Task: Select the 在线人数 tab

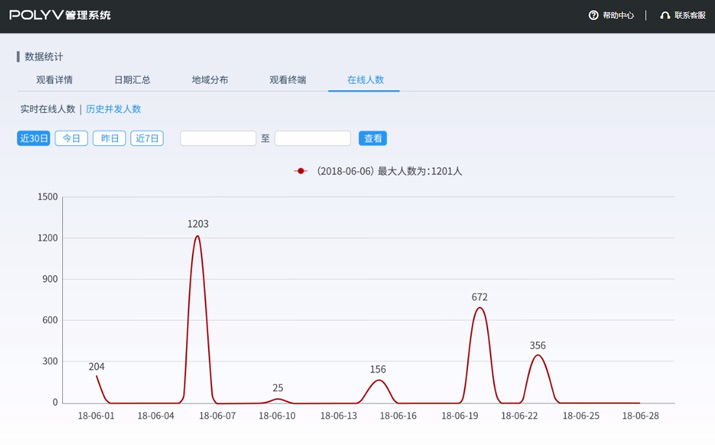Action: (365, 80)
